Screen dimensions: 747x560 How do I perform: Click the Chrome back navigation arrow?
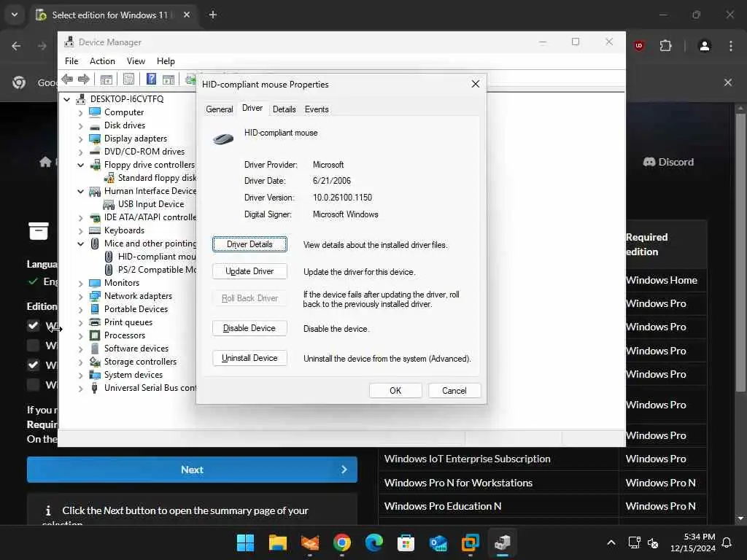16,46
